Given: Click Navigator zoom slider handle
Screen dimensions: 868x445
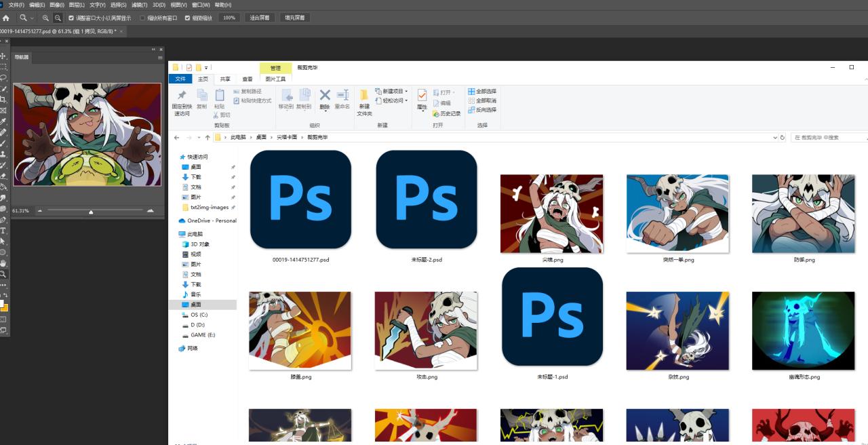Looking at the screenshot, I should click(x=91, y=212).
